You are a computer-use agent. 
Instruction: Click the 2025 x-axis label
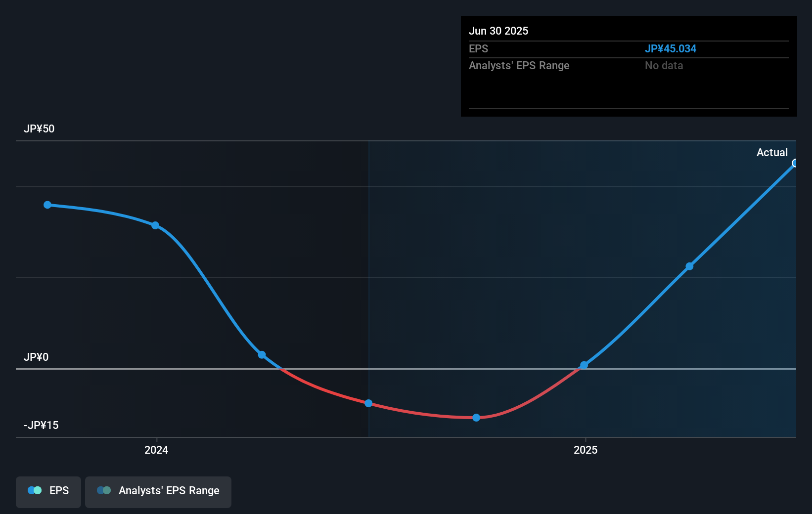[x=586, y=450]
